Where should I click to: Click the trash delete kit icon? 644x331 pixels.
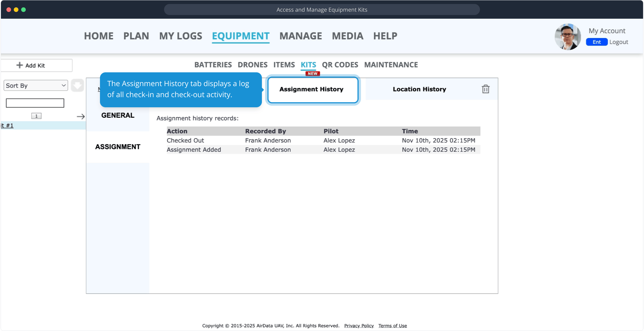coord(485,89)
